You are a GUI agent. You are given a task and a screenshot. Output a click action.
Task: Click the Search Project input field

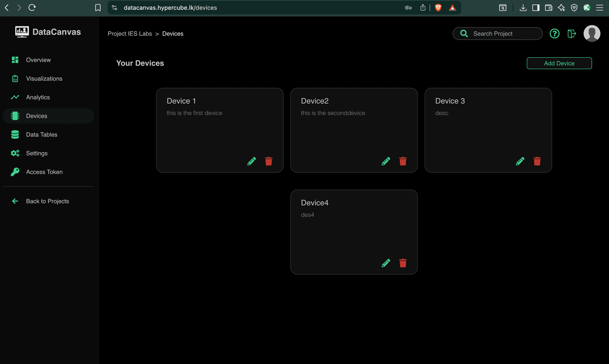pos(497,33)
